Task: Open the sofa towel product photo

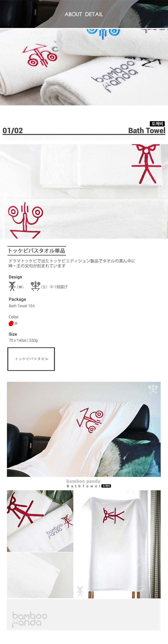Action: (84, 429)
